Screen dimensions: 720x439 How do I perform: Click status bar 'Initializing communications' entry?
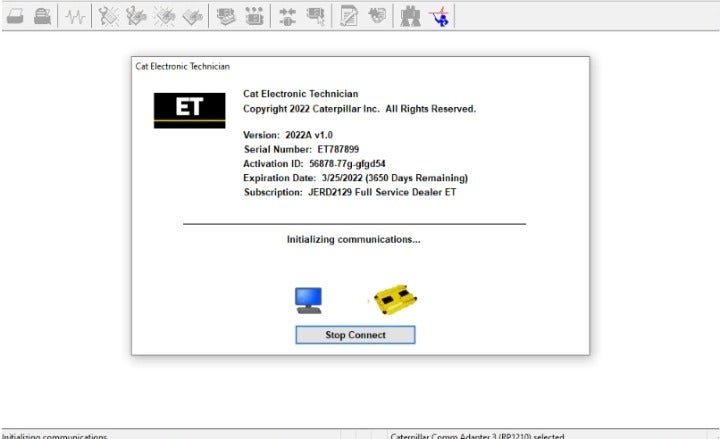coord(55,436)
